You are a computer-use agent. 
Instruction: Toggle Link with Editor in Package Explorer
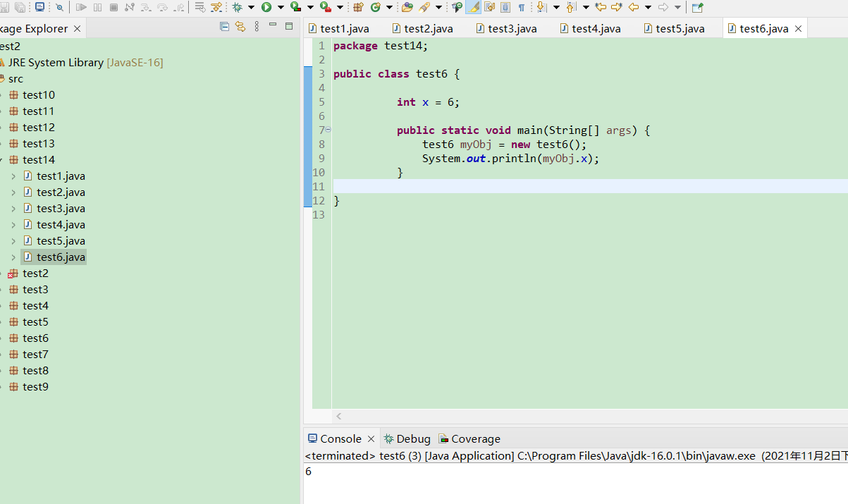pyautogui.click(x=240, y=26)
